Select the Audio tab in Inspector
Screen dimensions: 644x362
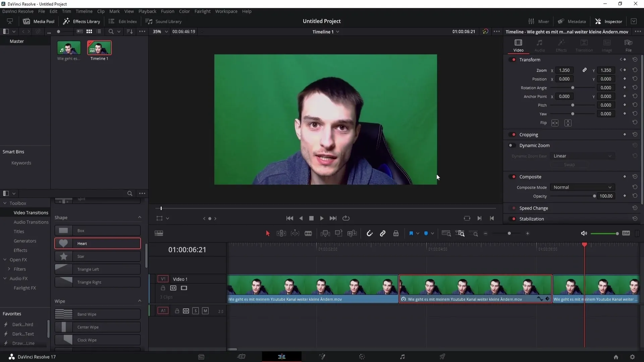540,44
